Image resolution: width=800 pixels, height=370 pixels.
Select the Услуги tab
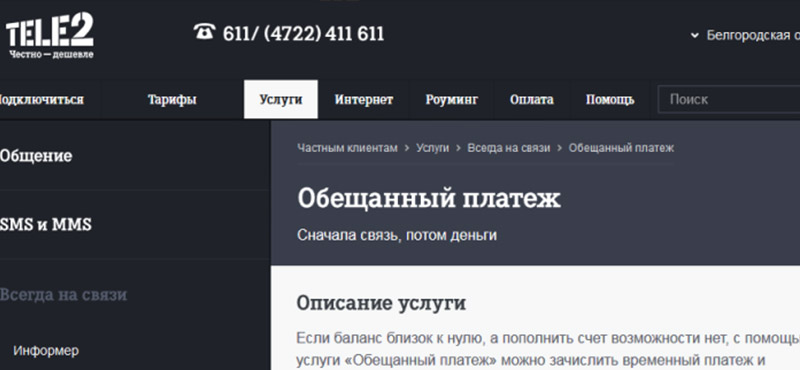[281, 100]
